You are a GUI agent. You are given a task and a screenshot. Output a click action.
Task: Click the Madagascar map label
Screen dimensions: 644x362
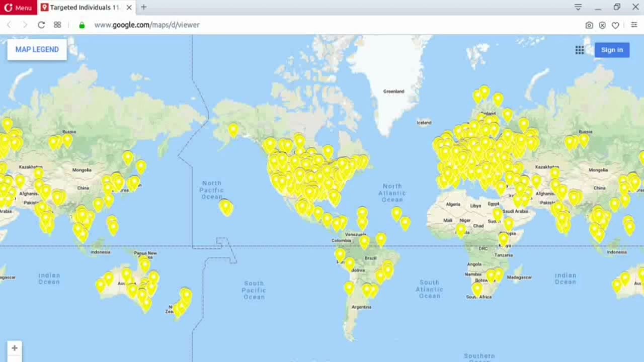[520, 278]
